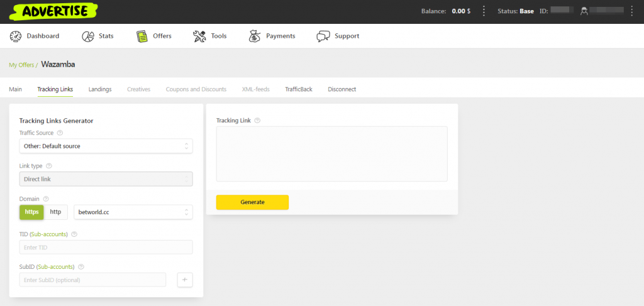Click the Offers document icon
644x306 pixels.
click(x=142, y=36)
